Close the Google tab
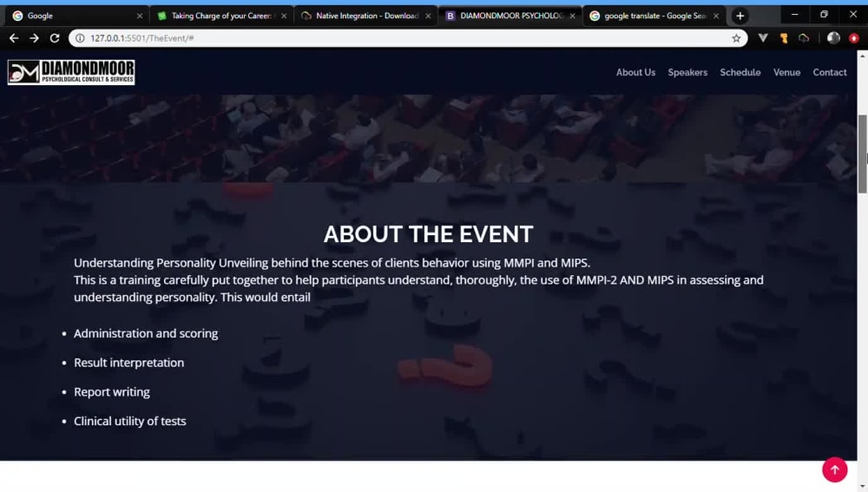Screen dimensions: 868x492 tap(140, 16)
